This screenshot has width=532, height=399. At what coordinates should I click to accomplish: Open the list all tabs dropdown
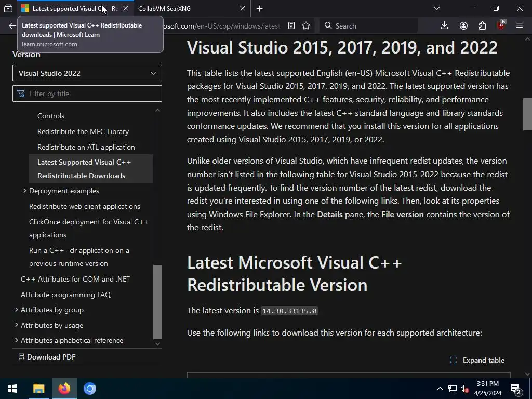click(436, 8)
